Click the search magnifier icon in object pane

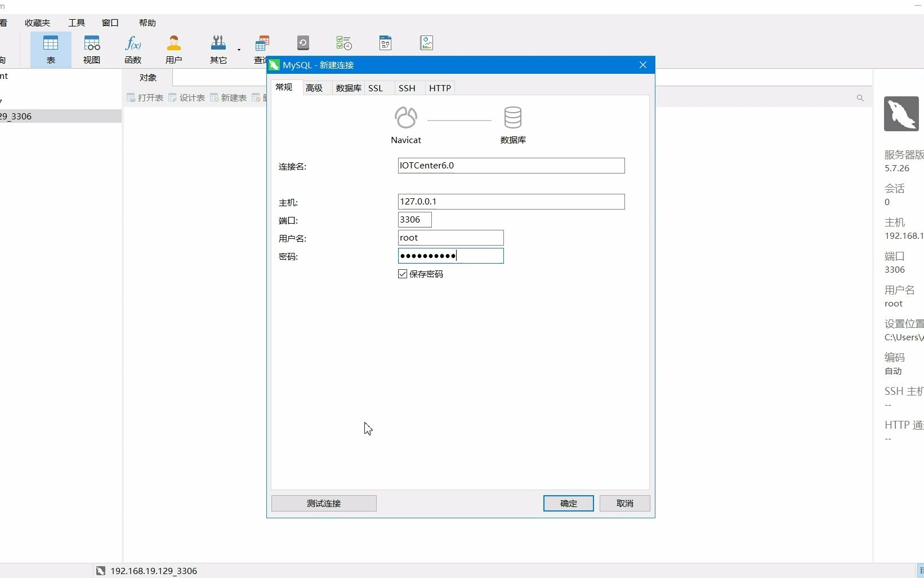pyautogui.click(x=860, y=98)
